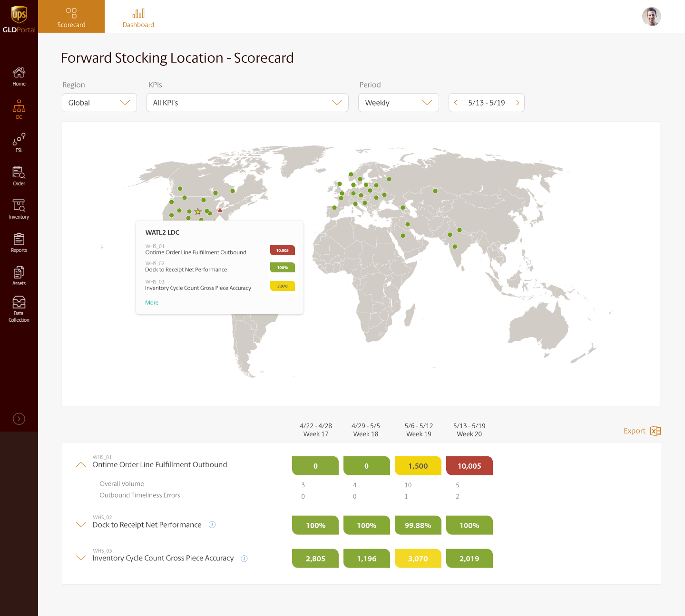The height and width of the screenshot is (616, 685).
Task: Expand the Inventory Cycle Count Gross row
Action: (81, 558)
